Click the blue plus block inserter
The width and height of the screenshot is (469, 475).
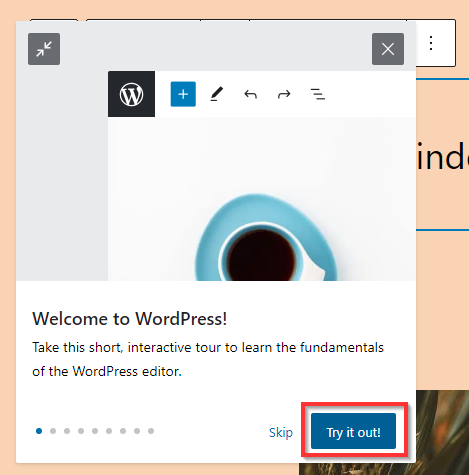[183, 94]
